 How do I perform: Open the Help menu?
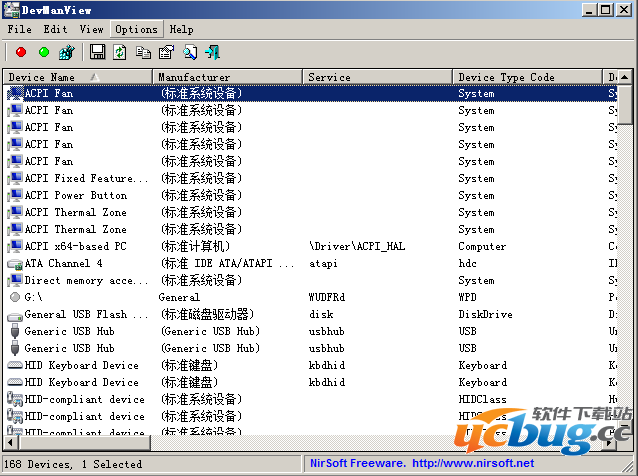(181, 29)
